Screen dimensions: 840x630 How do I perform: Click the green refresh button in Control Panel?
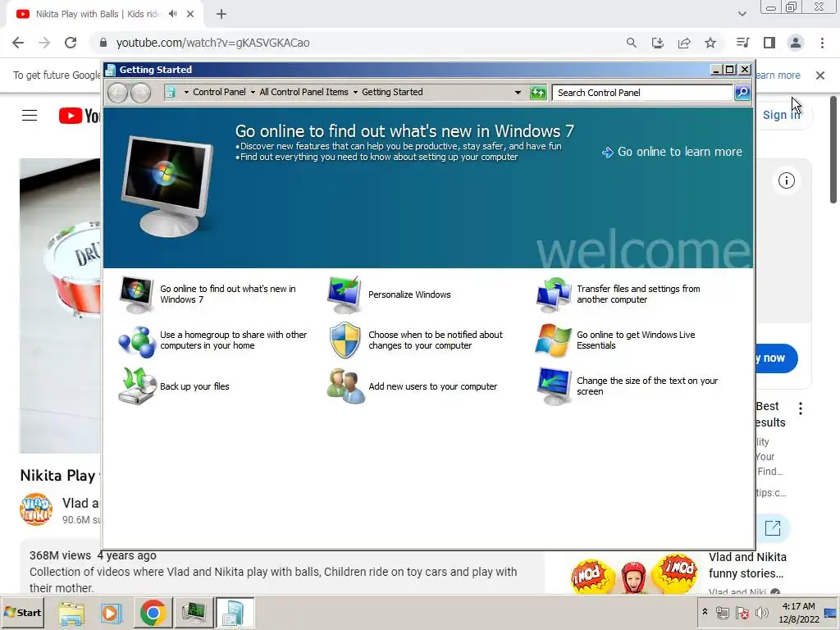pos(538,92)
